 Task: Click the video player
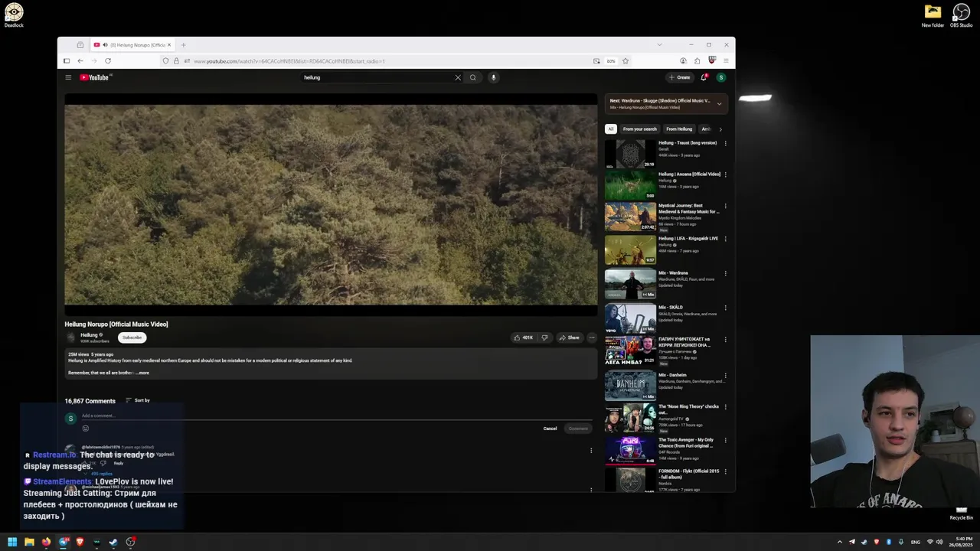[331, 205]
